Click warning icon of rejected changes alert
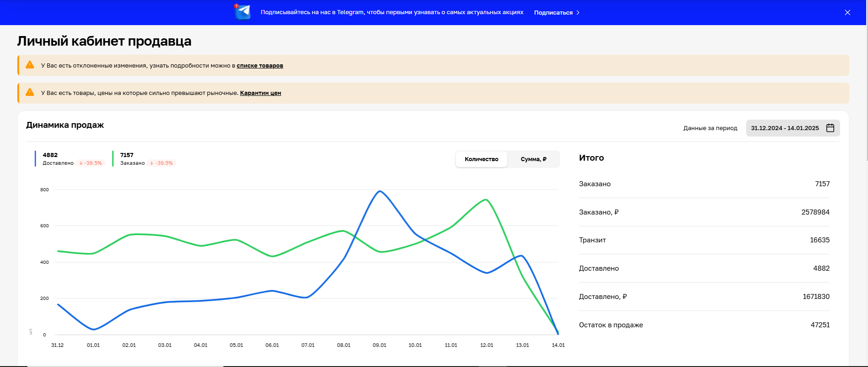This screenshot has height=367, width=868. pos(30,65)
